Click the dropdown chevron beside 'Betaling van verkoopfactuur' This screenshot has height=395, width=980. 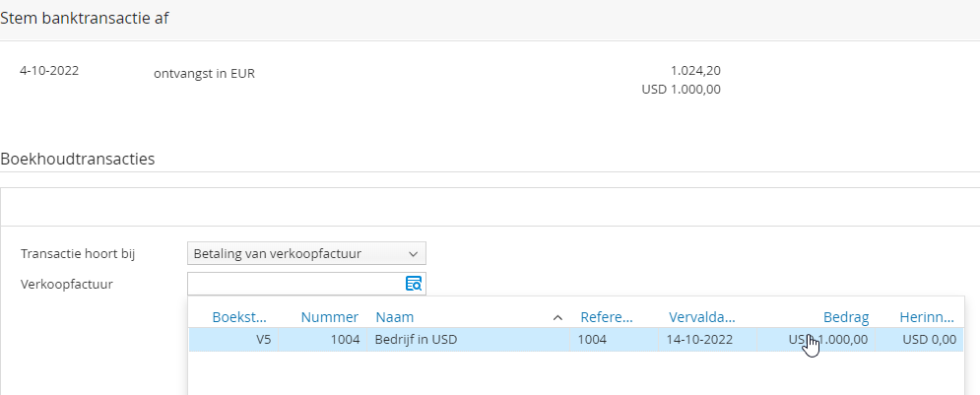click(414, 253)
